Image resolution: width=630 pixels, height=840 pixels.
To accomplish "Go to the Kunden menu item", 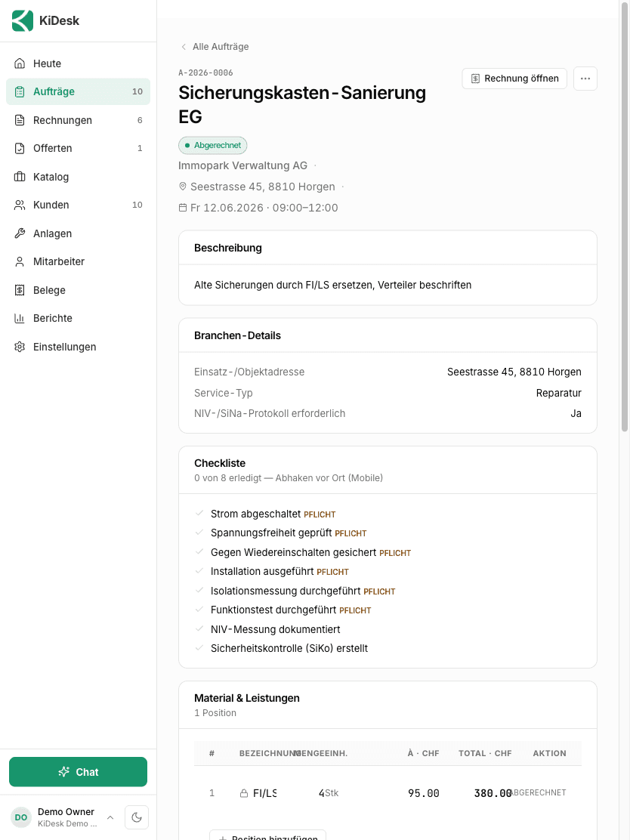I will pyautogui.click(x=79, y=205).
